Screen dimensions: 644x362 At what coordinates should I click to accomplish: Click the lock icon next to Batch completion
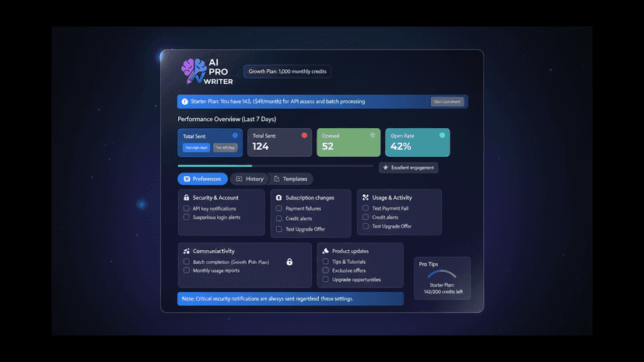289,262
